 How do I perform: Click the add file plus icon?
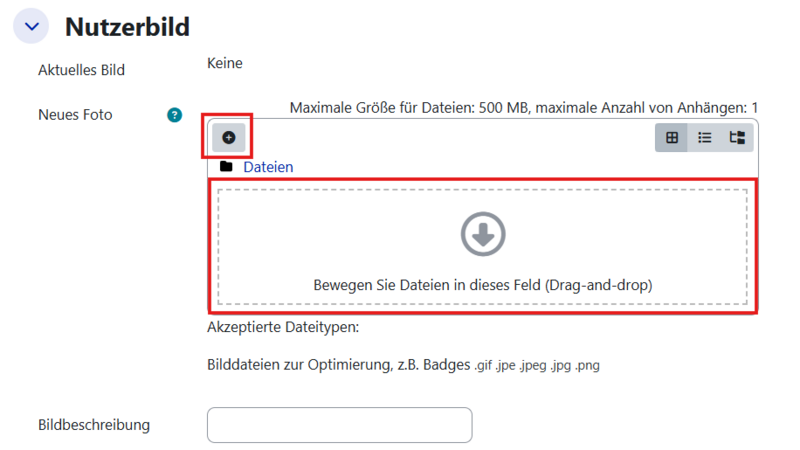coord(228,137)
